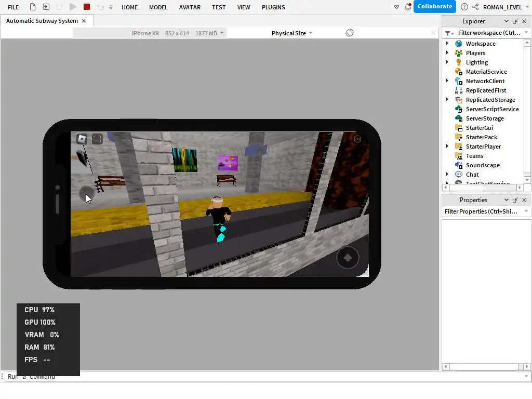Switch to the VIEW tab

point(244,7)
